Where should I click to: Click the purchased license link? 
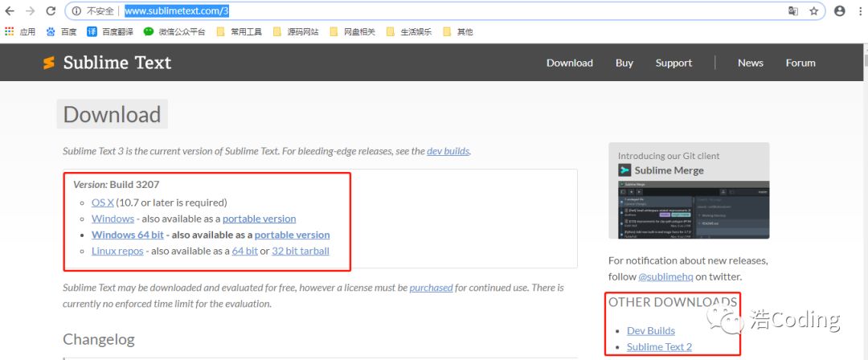(x=432, y=288)
